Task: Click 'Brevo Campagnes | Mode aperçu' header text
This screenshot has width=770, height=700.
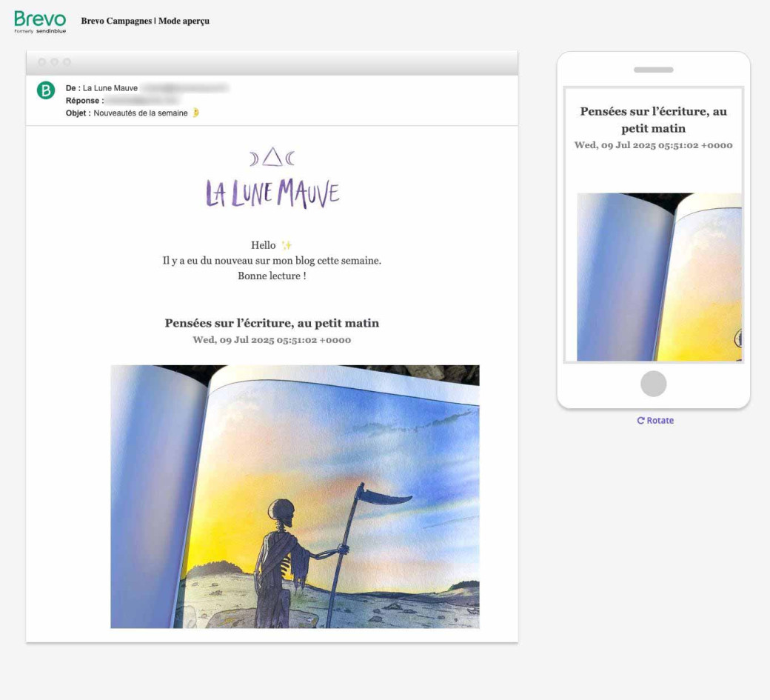Action: point(145,21)
